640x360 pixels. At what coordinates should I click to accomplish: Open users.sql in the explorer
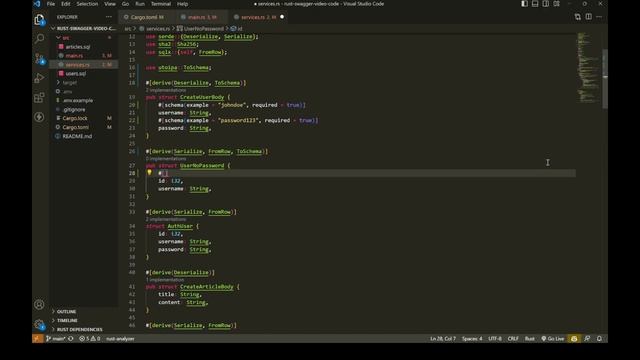pyautogui.click(x=84, y=73)
